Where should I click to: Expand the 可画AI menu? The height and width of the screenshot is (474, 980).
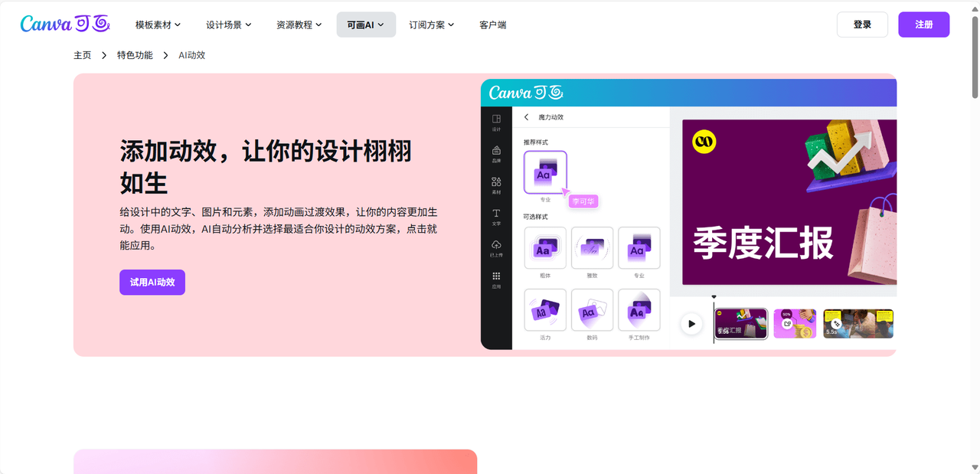[x=366, y=25]
